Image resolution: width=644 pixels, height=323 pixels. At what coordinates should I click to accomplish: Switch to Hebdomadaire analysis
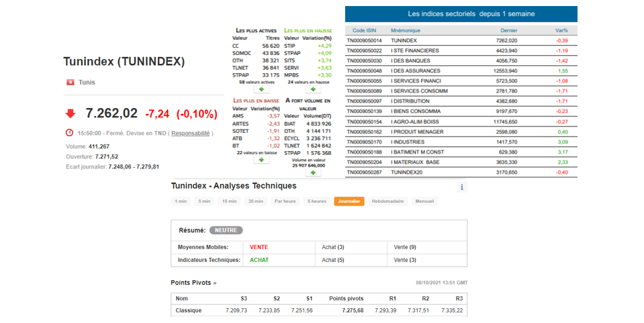(387, 201)
